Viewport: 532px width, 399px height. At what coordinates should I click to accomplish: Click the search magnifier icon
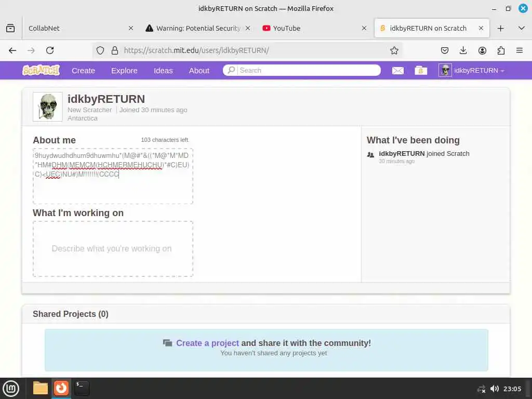click(231, 70)
